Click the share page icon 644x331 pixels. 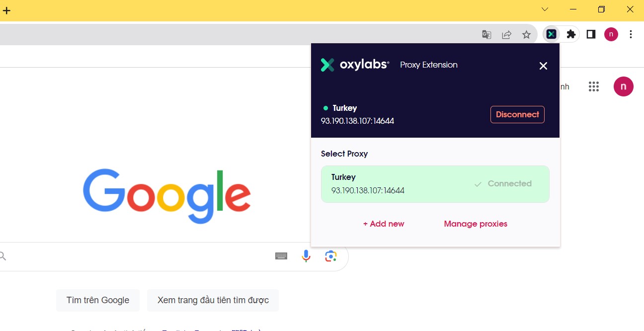[507, 34]
